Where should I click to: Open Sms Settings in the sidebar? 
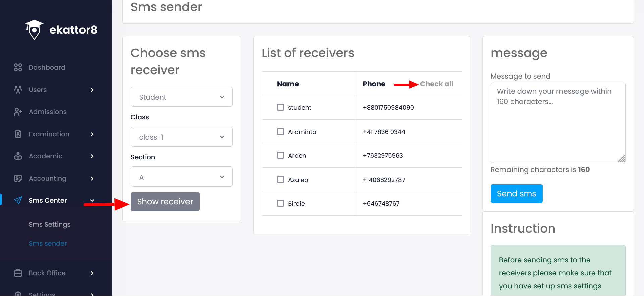coord(50,224)
